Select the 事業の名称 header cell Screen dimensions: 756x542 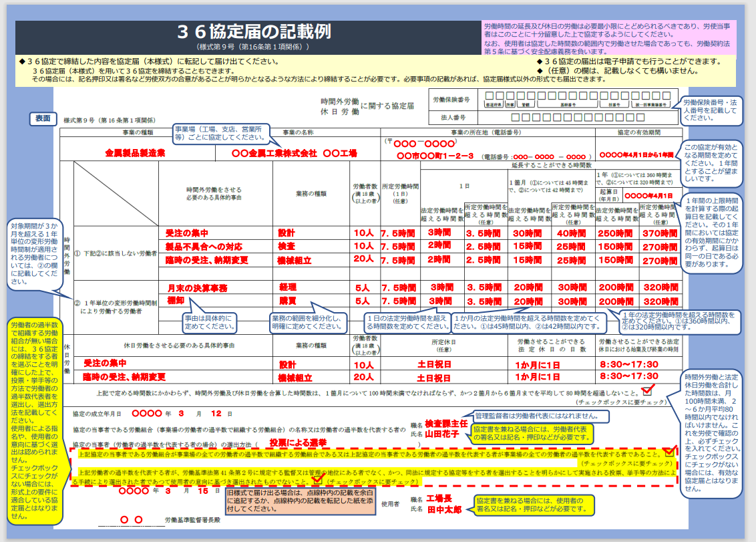pyautogui.click(x=297, y=132)
